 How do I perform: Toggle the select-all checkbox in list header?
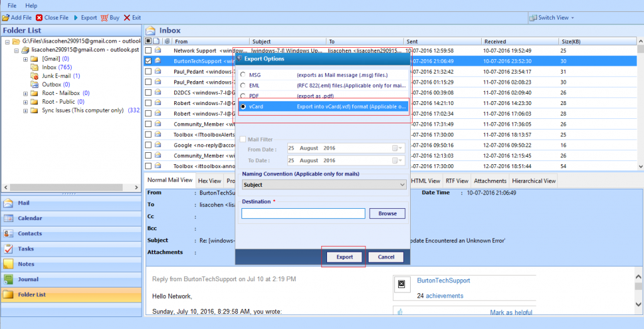148,41
